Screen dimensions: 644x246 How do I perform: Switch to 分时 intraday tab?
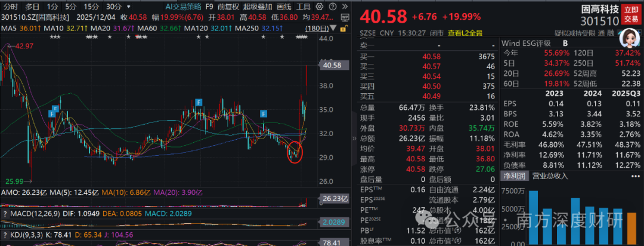[x=10, y=7]
